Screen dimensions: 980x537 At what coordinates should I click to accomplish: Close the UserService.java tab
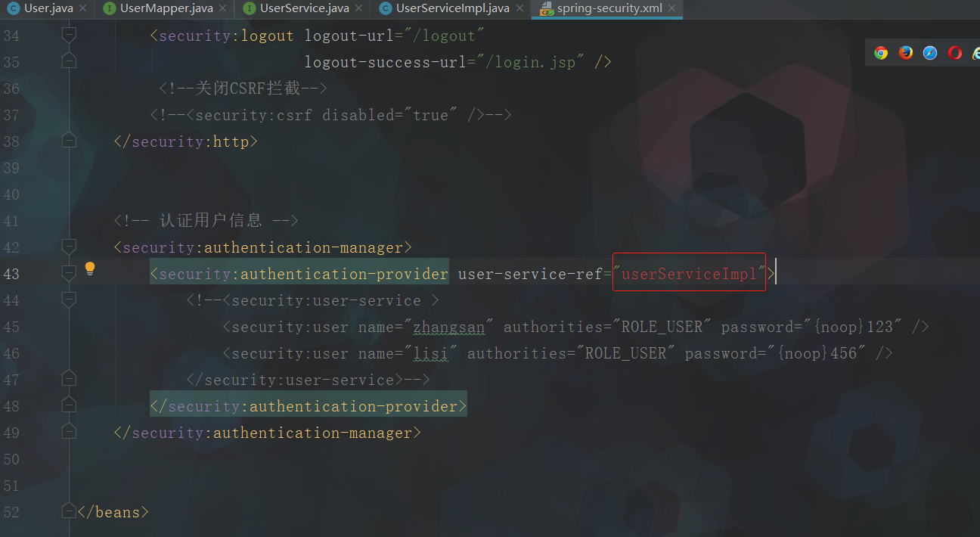[x=359, y=9]
